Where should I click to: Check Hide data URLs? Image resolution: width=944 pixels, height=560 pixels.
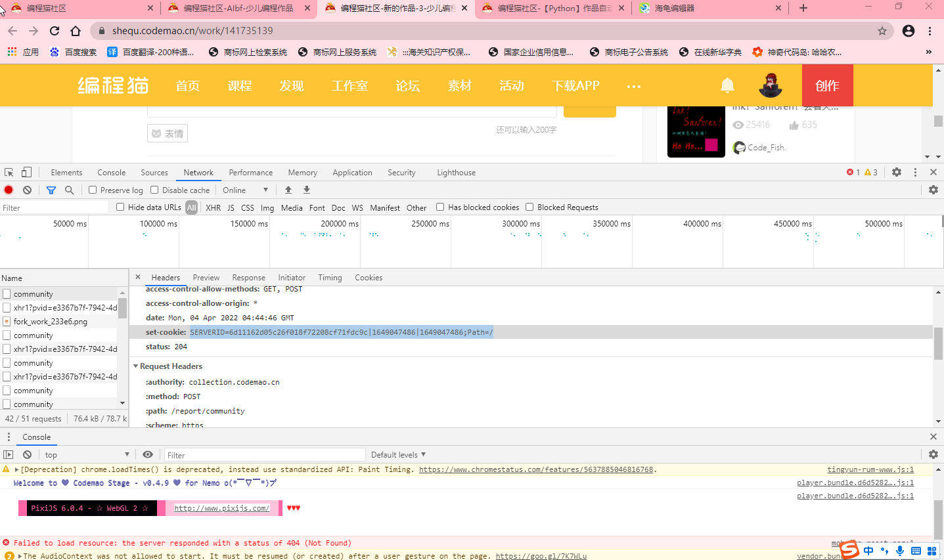coord(120,207)
